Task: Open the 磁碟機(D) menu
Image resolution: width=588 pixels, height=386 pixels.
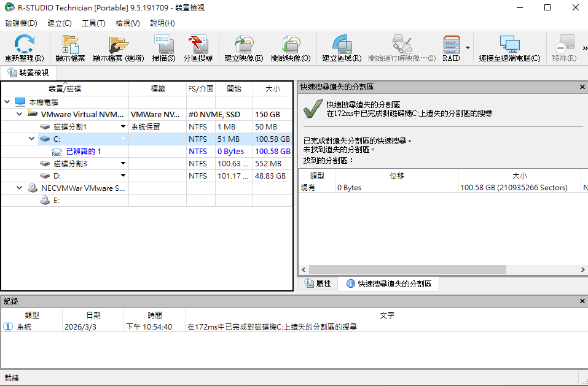Action: tap(21, 23)
